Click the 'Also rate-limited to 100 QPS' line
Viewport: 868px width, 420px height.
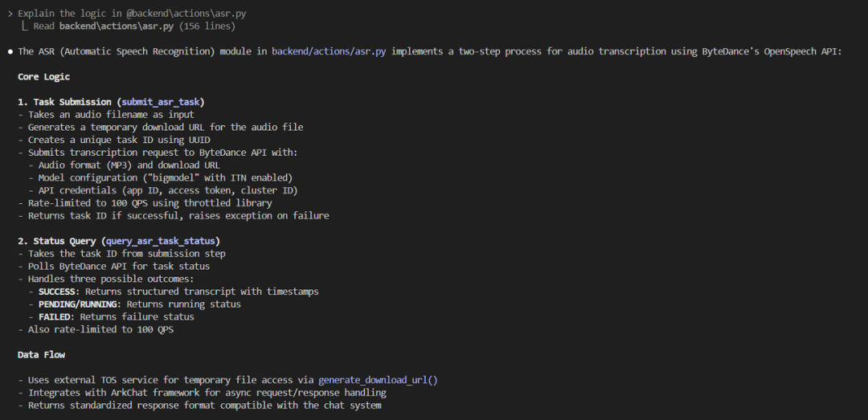pos(96,329)
